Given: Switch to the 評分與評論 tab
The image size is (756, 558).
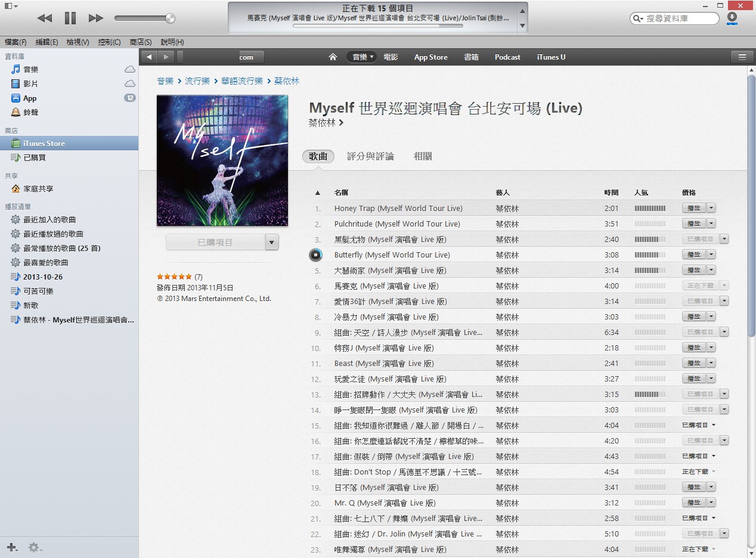Looking at the screenshot, I should [370, 157].
